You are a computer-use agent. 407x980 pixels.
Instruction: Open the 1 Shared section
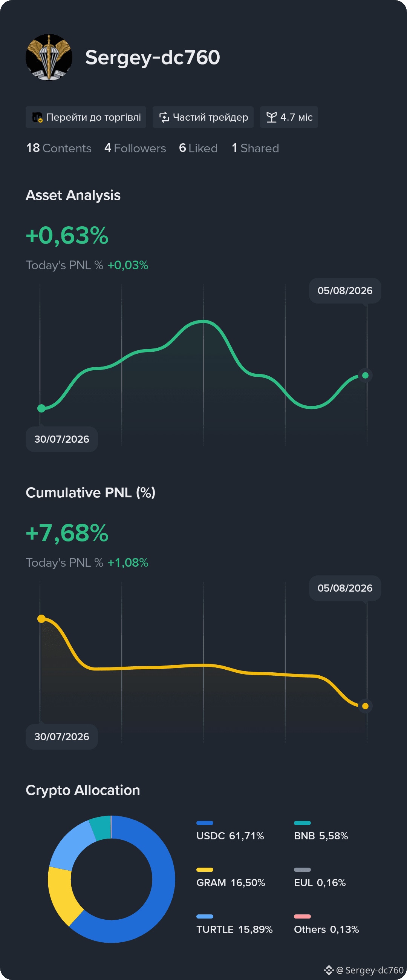click(x=255, y=148)
